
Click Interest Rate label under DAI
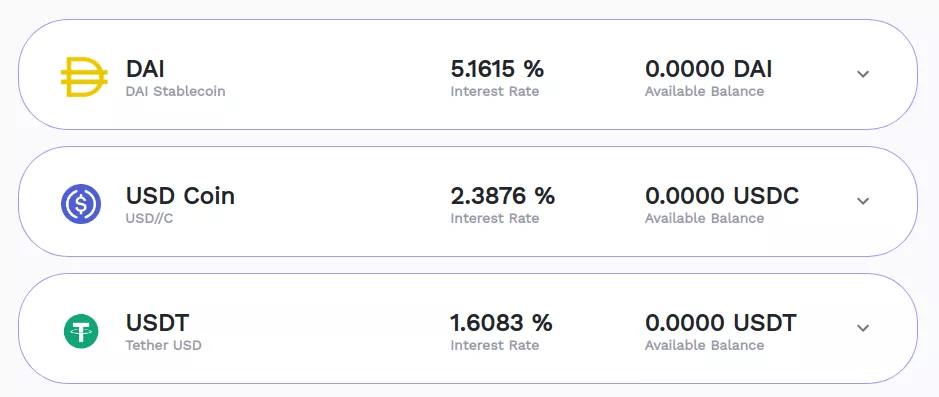495,92
